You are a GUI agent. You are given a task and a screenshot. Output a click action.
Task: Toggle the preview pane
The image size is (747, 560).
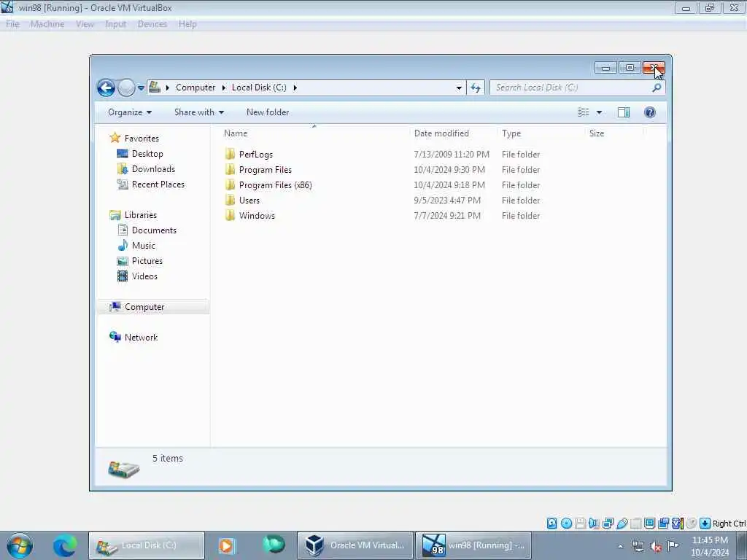pyautogui.click(x=624, y=112)
